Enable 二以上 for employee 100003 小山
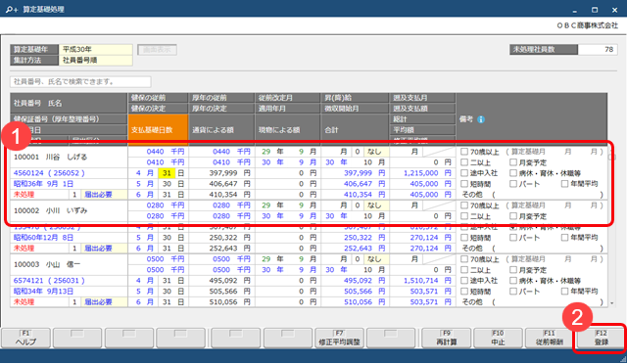The width and height of the screenshot is (627, 364). coord(464,270)
